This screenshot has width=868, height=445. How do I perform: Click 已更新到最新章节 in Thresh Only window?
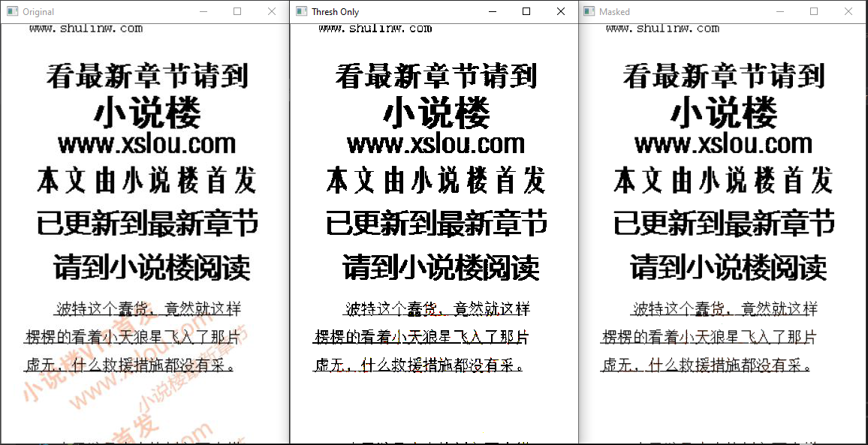pos(436,223)
